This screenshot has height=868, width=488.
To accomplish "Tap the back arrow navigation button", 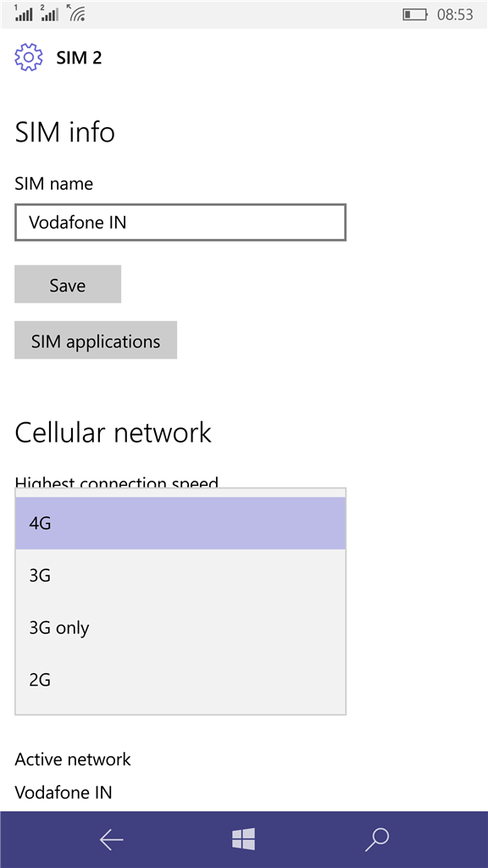I will 111,840.
